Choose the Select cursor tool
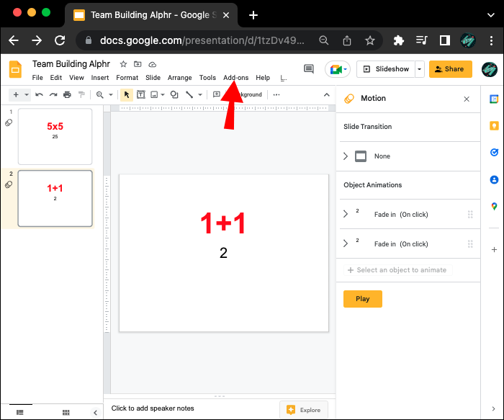504x420 pixels. coord(127,94)
